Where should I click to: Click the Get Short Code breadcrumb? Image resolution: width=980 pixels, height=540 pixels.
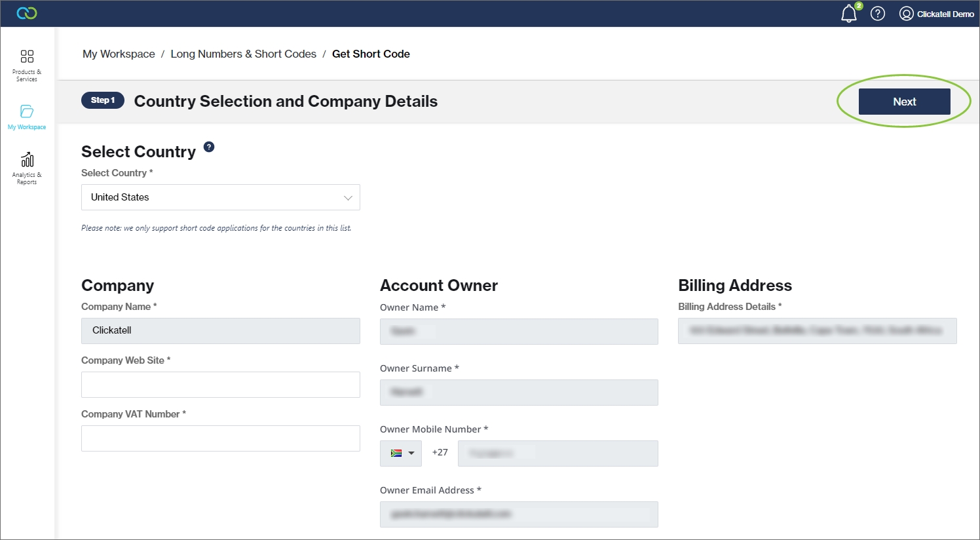click(371, 54)
